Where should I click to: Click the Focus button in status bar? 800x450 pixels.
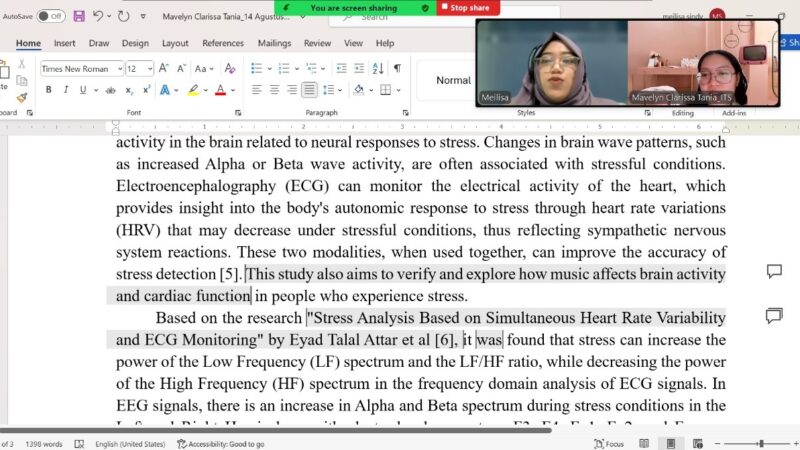[610, 443]
